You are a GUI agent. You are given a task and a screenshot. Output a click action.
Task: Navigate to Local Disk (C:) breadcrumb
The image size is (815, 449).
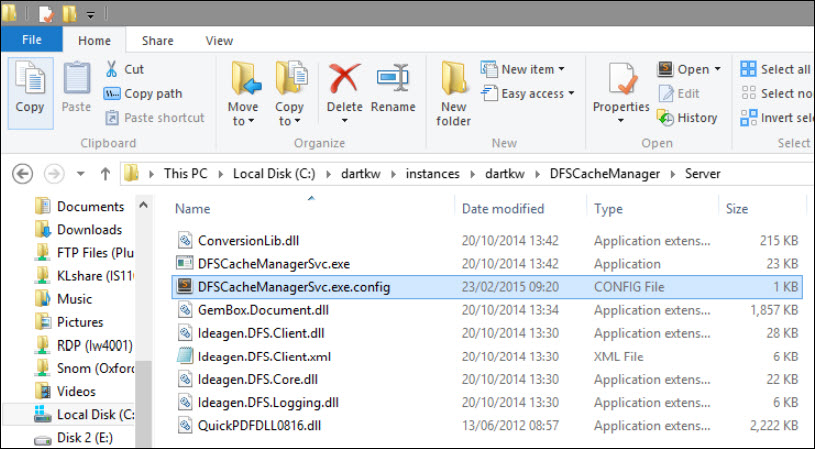pyautogui.click(x=274, y=174)
